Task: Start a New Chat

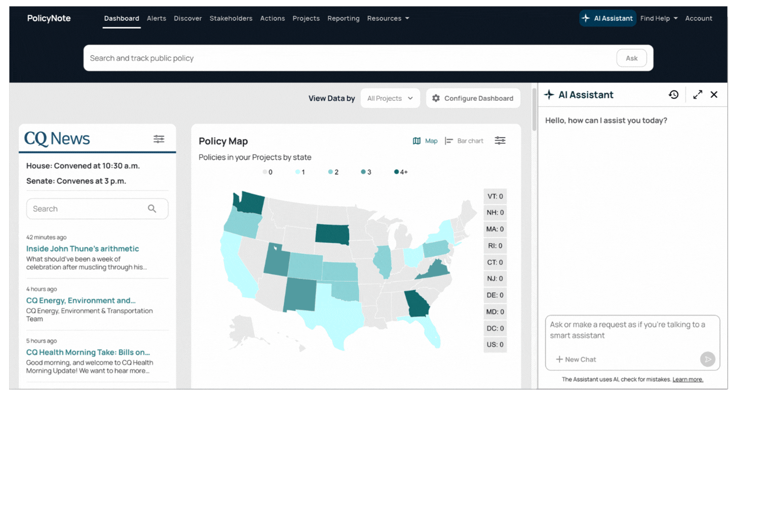Action: (576, 359)
